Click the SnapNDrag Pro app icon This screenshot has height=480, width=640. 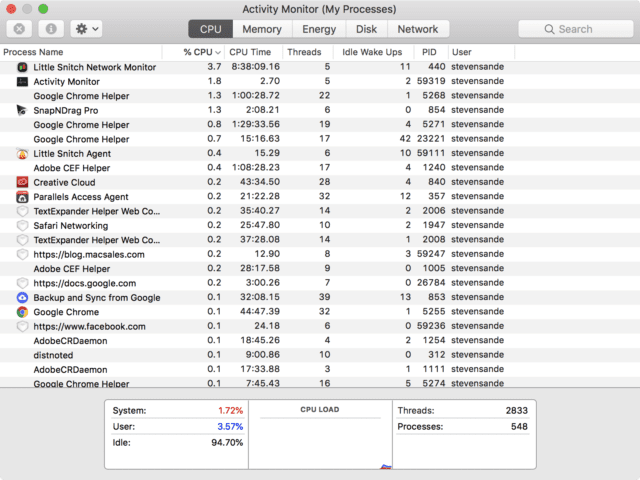[22, 110]
